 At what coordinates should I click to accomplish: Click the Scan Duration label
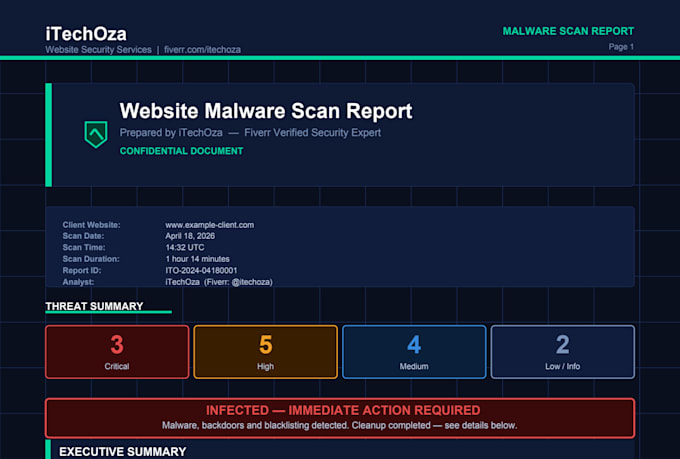pyautogui.click(x=91, y=259)
